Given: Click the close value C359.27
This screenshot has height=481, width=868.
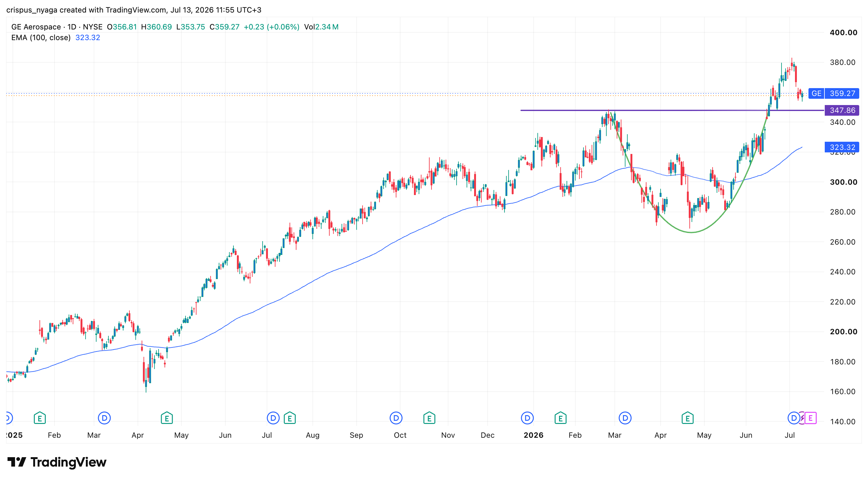Looking at the screenshot, I should pos(224,27).
